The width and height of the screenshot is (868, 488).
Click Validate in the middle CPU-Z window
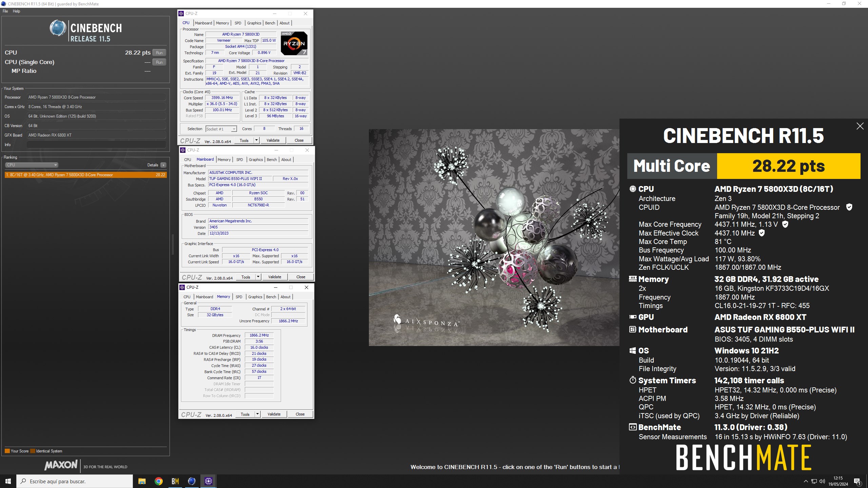click(275, 277)
